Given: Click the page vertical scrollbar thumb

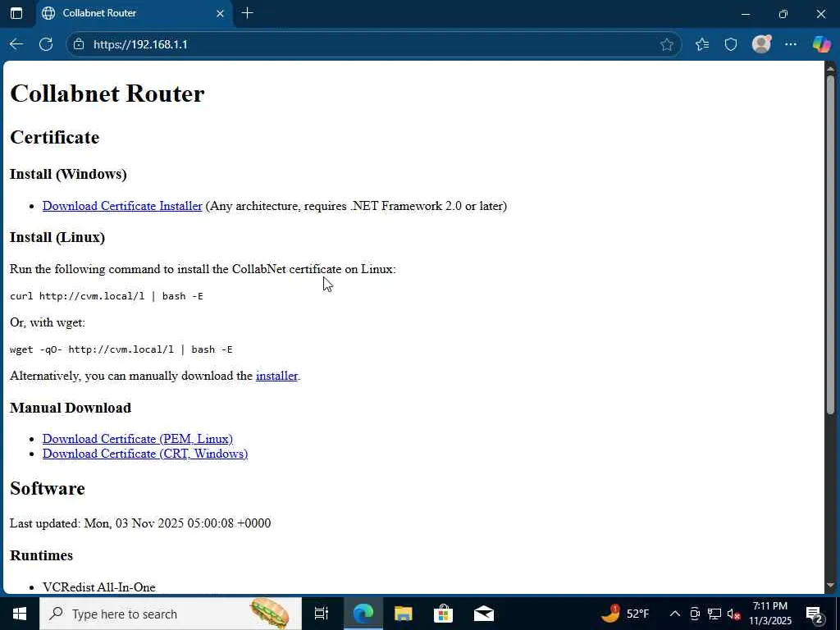Looking at the screenshot, I should click(x=830, y=244).
